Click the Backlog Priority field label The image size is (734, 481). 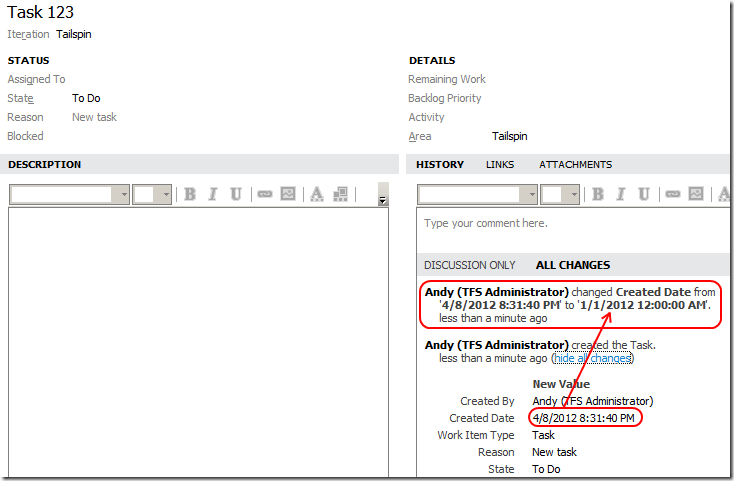[444, 98]
